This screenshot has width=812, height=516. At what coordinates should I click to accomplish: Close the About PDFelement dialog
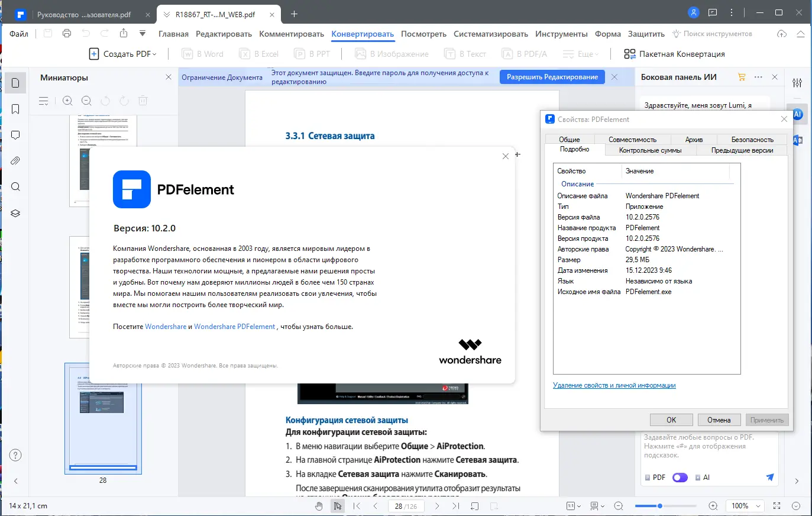pos(505,156)
